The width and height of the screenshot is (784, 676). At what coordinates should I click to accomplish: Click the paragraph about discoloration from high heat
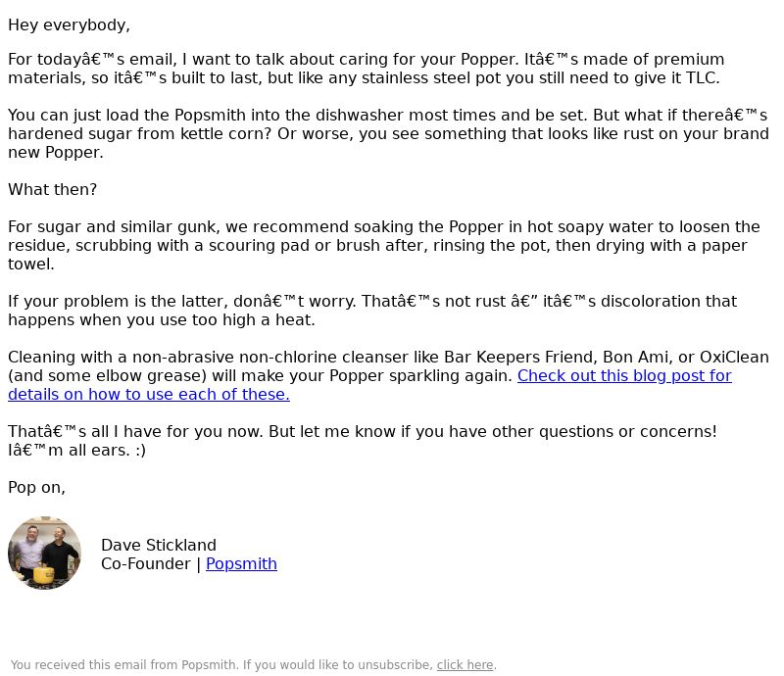point(372,311)
